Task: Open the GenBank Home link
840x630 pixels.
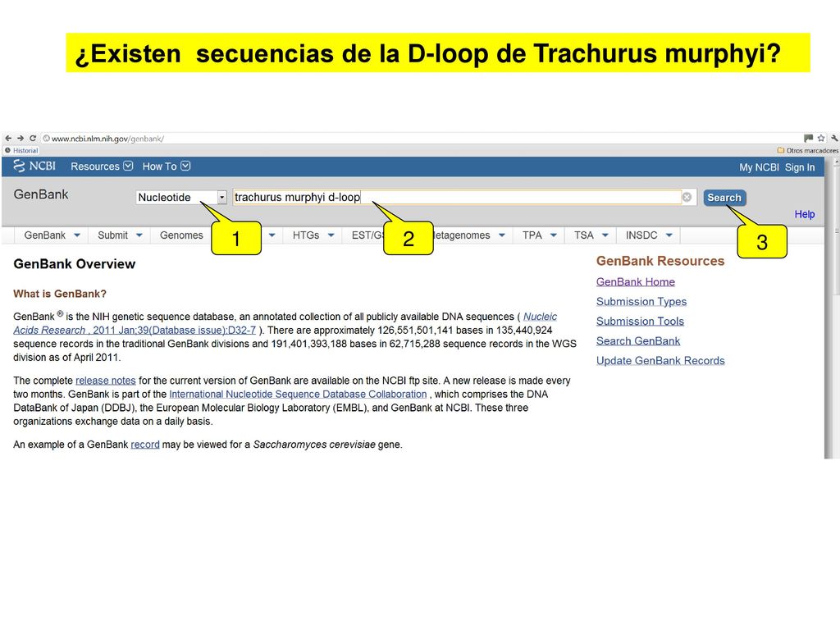Action: click(x=636, y=282)
